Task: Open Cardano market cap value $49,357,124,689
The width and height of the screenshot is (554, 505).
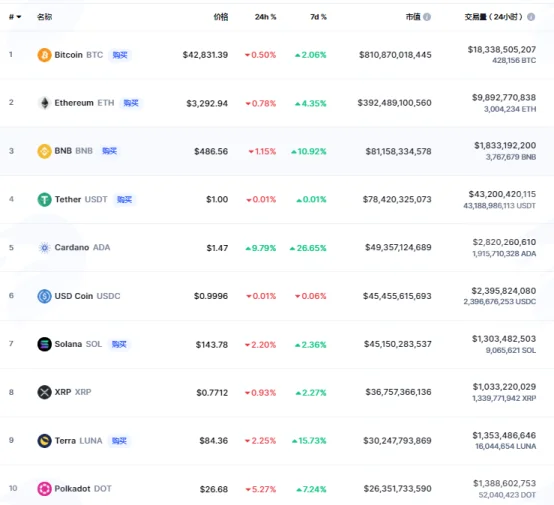Action: coord(398,247)
